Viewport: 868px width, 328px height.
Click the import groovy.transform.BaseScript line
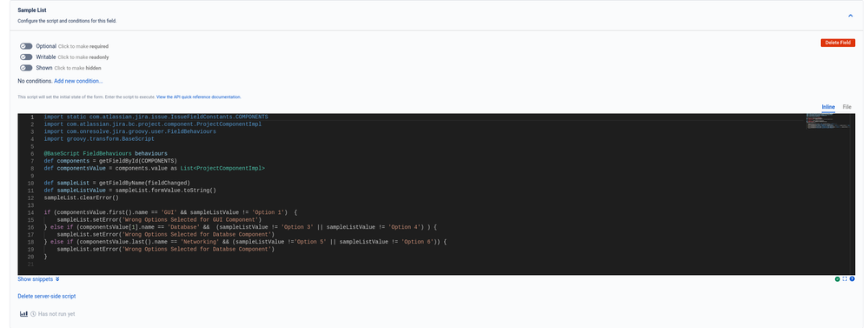[99, 139]
